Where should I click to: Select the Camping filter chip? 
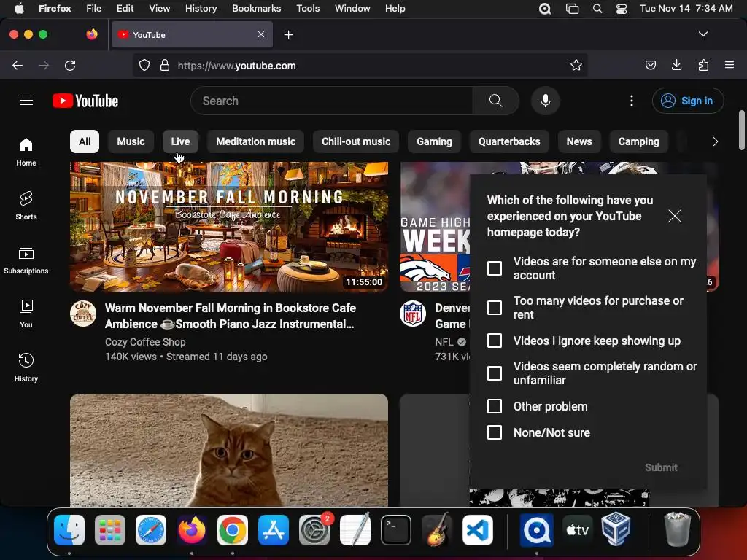639,141
